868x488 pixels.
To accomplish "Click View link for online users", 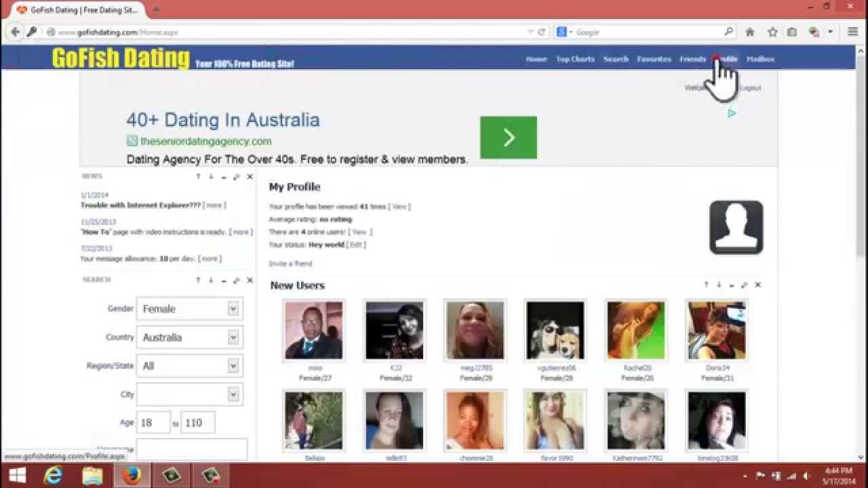I will (x=359, y=232).
